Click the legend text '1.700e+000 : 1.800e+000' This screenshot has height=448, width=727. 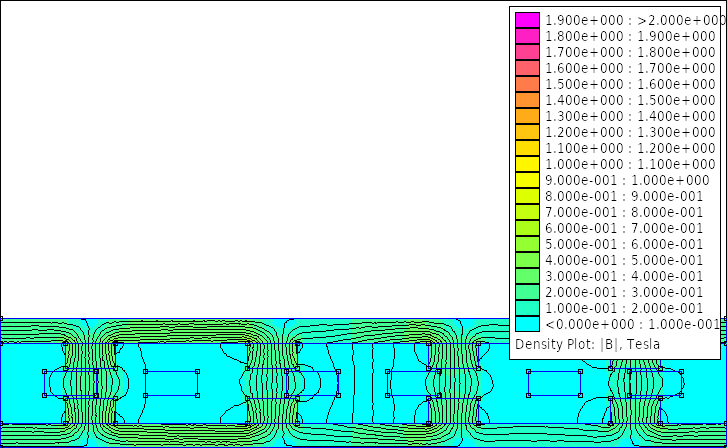coord(631,52)
